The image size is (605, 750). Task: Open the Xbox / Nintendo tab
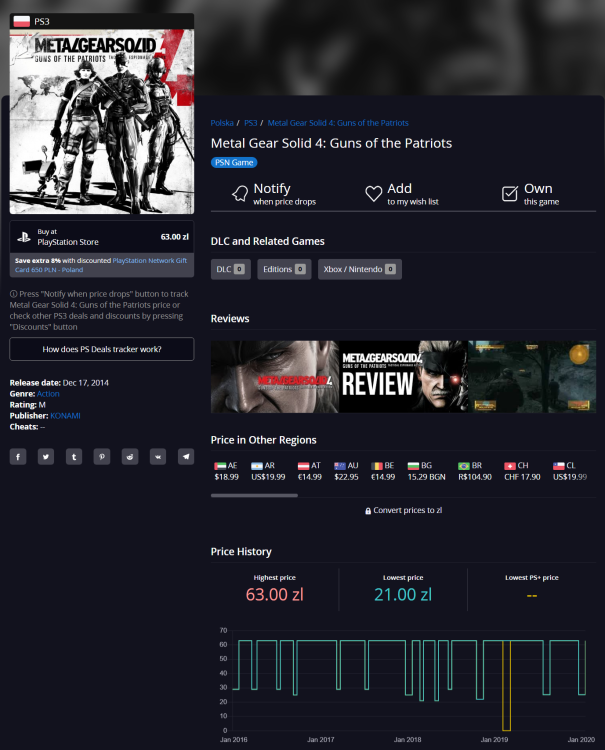click(360, 269)
